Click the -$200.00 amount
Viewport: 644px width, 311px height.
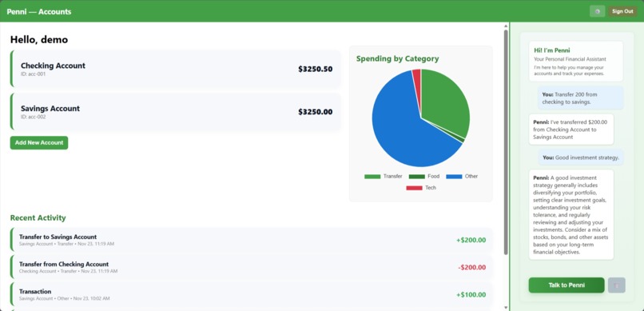pos(472,268)
